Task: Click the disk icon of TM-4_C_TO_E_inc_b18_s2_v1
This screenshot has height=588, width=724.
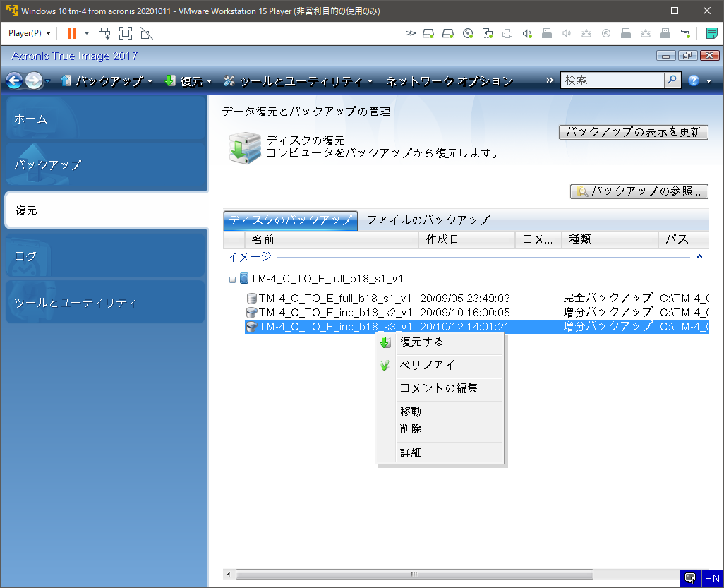Action: click(x=252, y=313)
